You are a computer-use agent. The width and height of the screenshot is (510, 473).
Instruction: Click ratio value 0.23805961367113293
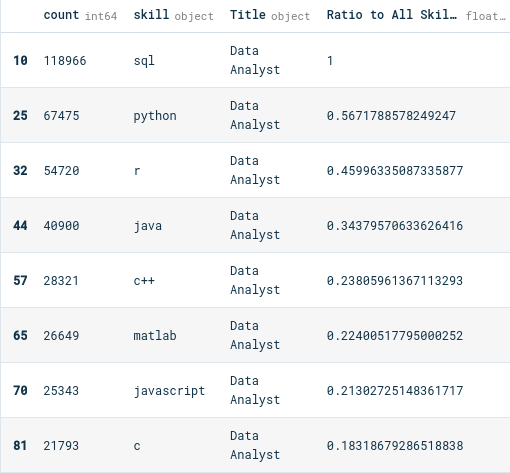[x=395, y=281]
